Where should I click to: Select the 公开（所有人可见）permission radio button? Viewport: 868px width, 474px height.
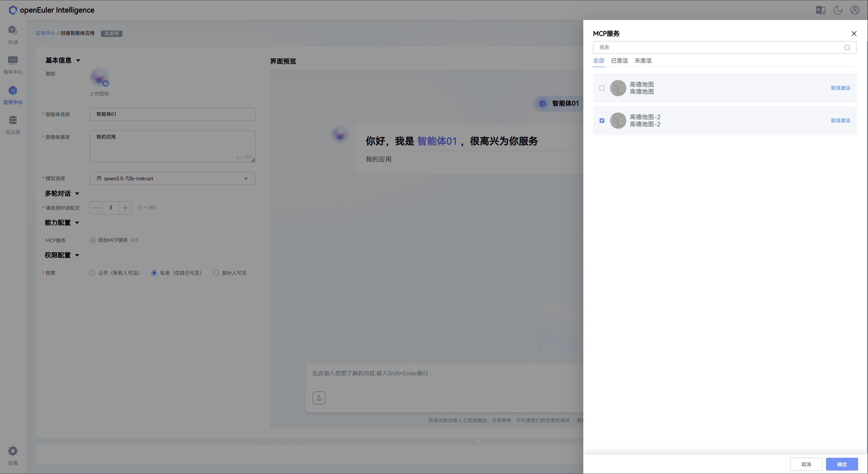coord(92,273)
